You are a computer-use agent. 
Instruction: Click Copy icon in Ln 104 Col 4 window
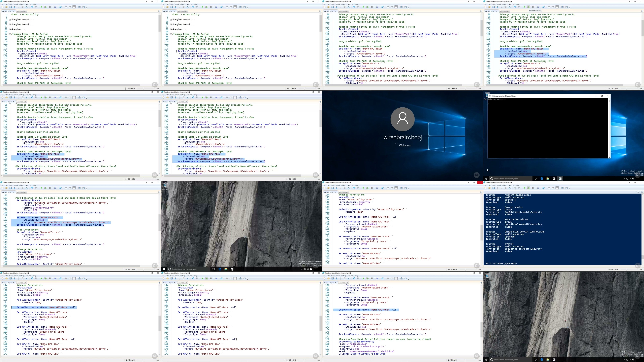(180, 7)
